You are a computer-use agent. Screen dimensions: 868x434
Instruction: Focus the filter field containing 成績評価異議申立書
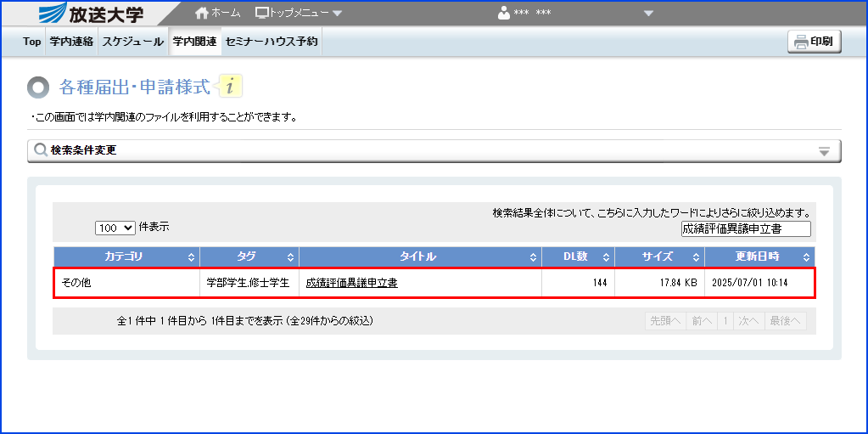click(746, 229)
